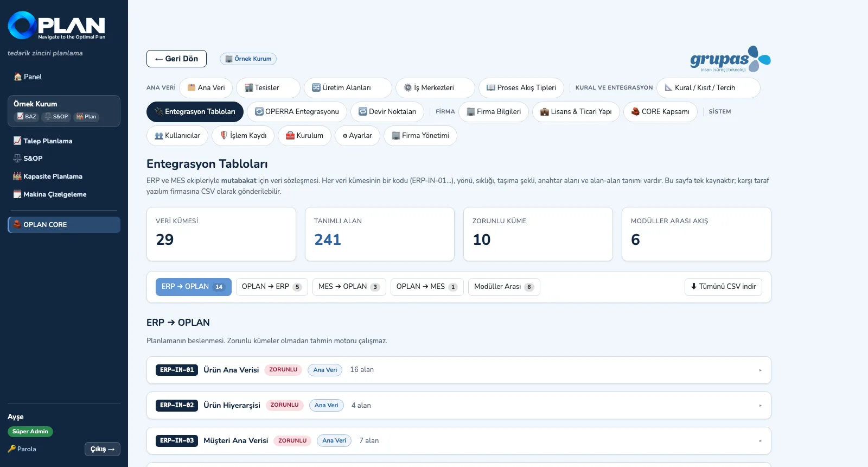Expand the ERP-IN-01 Ürün Ana Verisi row
Image resolution: width=868 pixels, height=467 pixels.
459,370
